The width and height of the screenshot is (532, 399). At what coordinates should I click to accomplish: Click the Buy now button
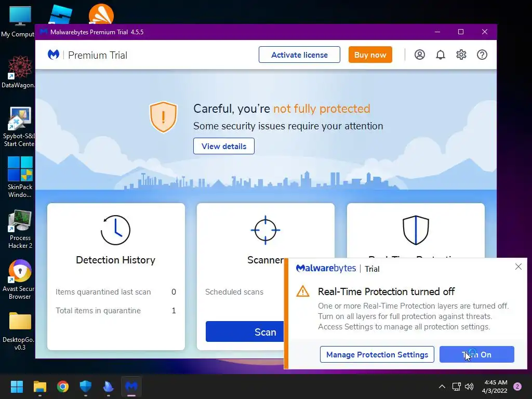[370, 55]
